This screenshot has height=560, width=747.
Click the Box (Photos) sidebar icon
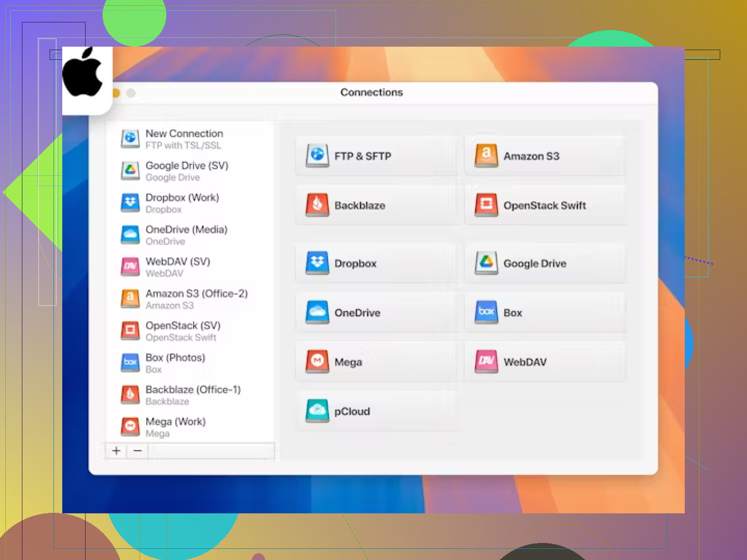tap(130, 363)
